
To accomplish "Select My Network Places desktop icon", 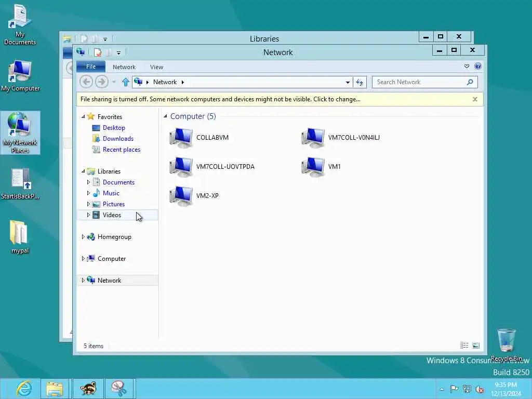I will 20,132.
